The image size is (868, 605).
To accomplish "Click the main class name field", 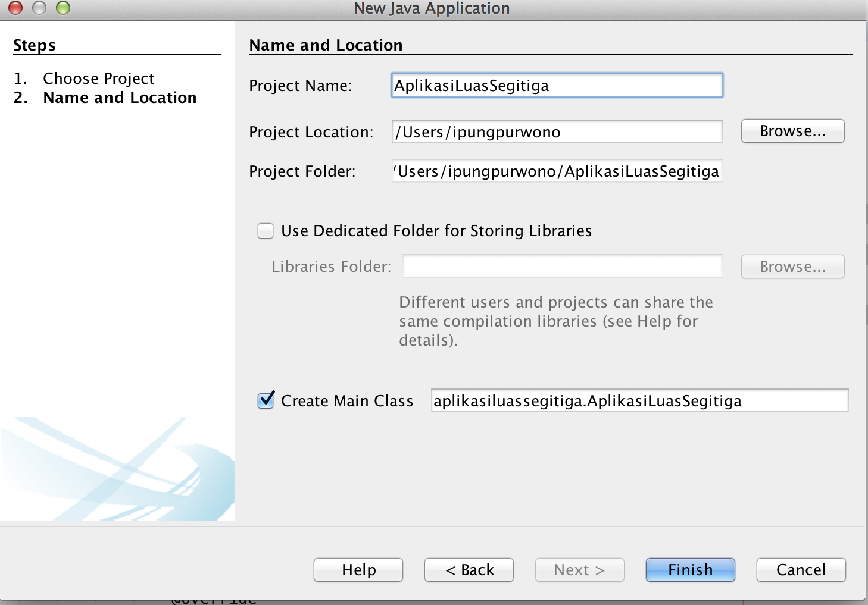I will [x=639, y=400].
